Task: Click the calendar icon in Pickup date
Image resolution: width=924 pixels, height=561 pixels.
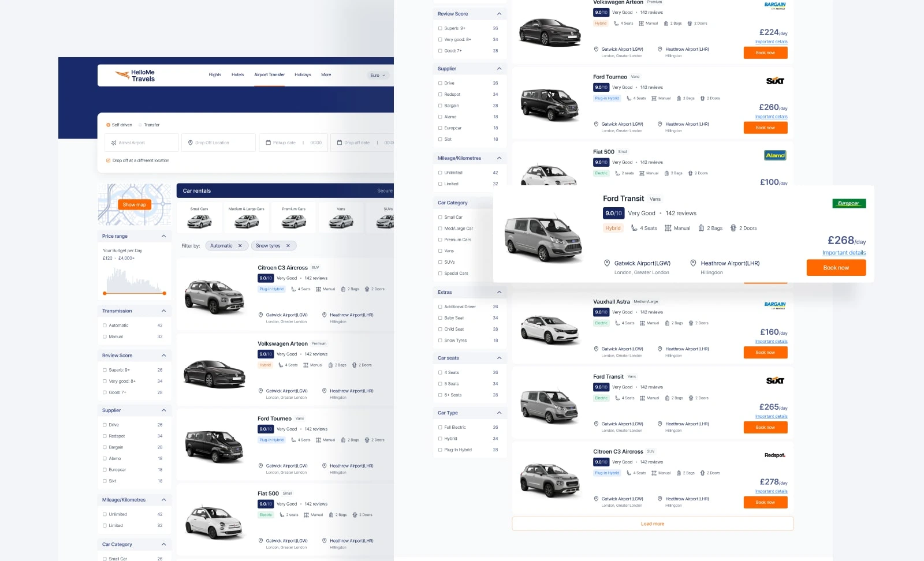Action: coord(269,143)
